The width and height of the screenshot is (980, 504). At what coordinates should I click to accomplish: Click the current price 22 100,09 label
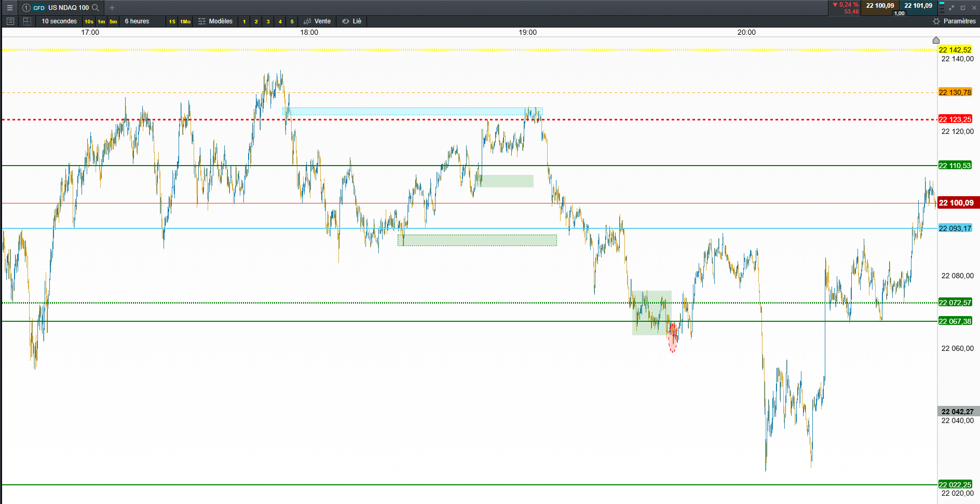(x=958, y=203)
